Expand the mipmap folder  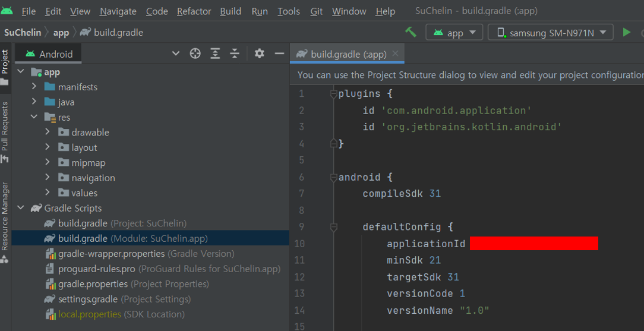(48, 163)
